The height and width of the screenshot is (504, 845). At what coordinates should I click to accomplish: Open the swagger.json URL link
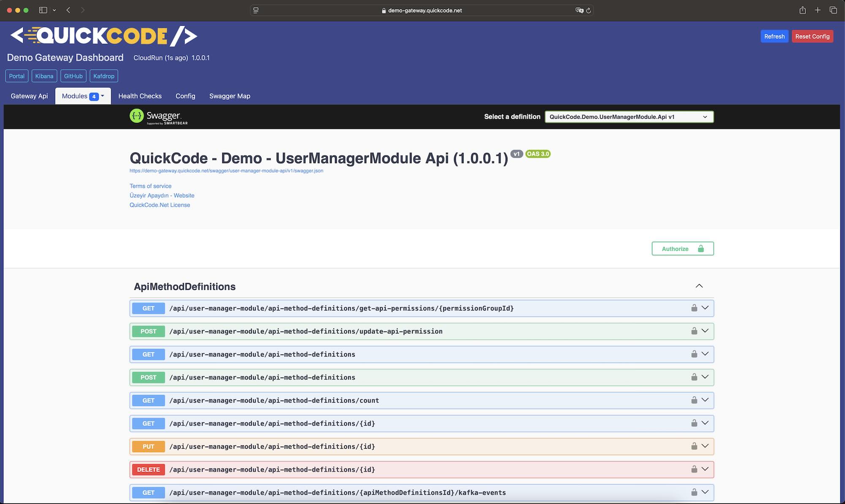(x=226, y=171)
